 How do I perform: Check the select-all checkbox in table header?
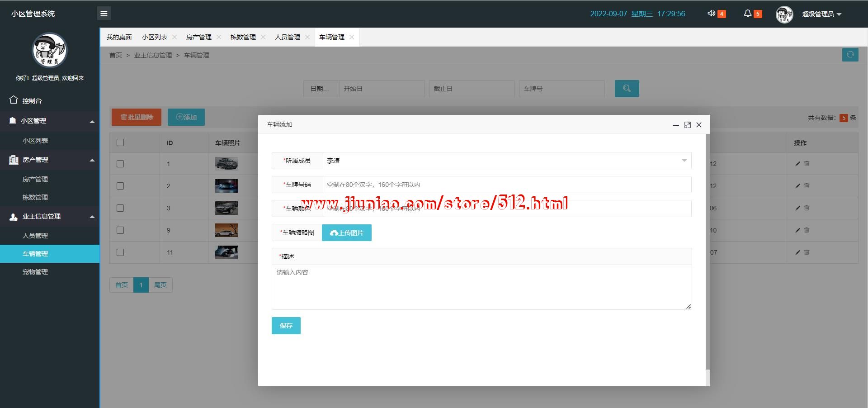point(120,143)
